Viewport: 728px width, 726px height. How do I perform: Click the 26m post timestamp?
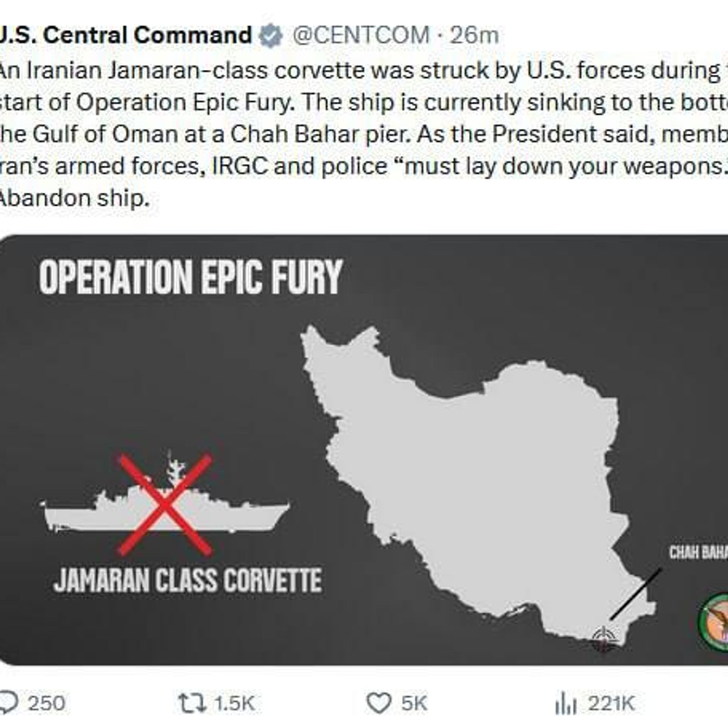tap(474, 36)
